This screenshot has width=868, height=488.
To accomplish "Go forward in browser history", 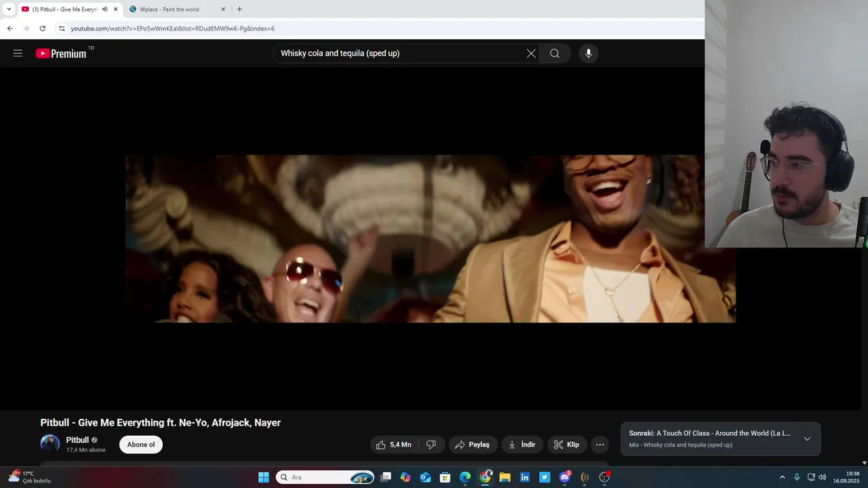I will coord(26,28).
